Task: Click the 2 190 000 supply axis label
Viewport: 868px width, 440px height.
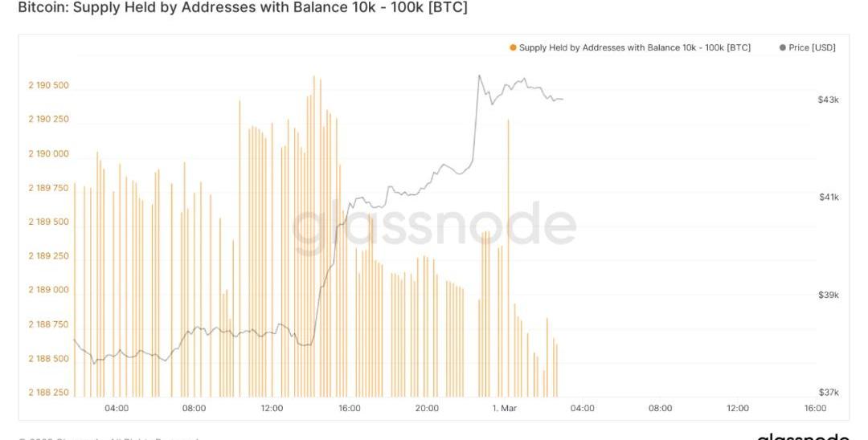Action: [x=49, y=154]
